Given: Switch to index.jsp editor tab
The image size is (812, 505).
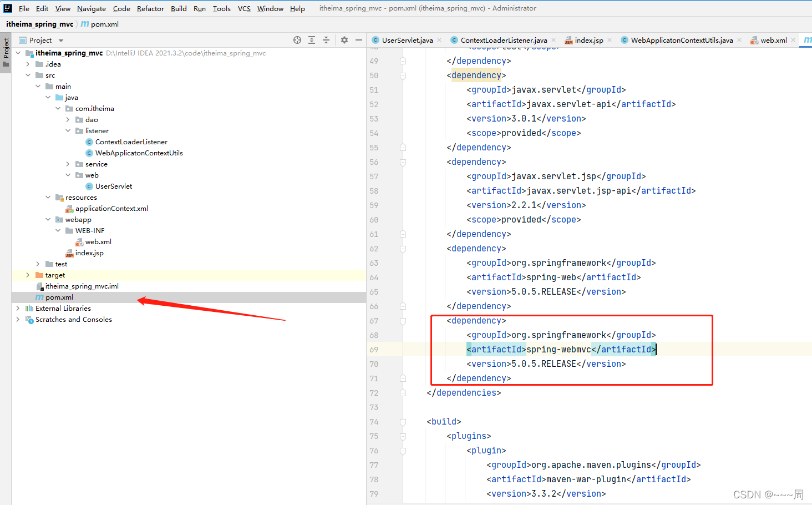Looking at the screenshot, I should click(x=588, y=40).
